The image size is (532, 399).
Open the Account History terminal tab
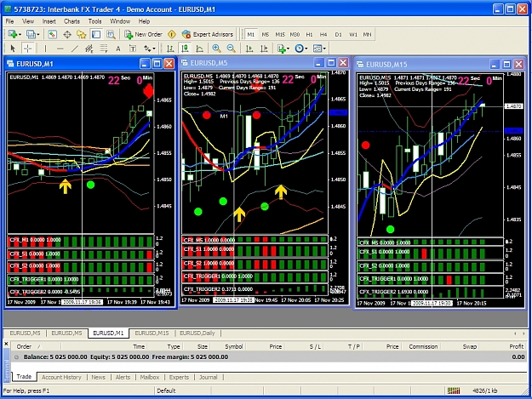pos(61,377)
